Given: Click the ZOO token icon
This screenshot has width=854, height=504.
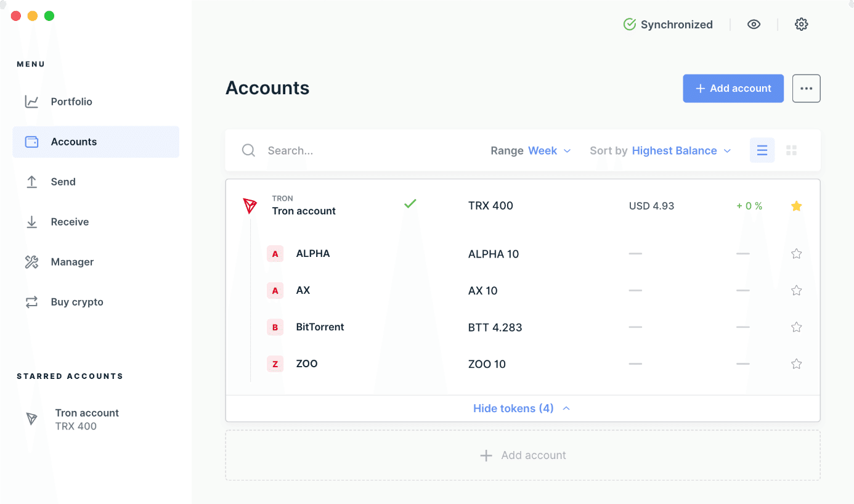Looking at the screenshot, I should click(275, 364).
